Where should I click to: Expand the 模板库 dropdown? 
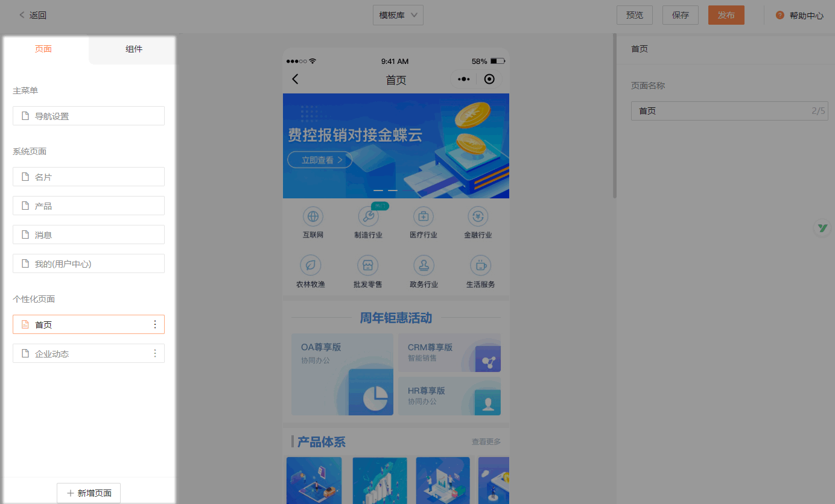point(398,16)
